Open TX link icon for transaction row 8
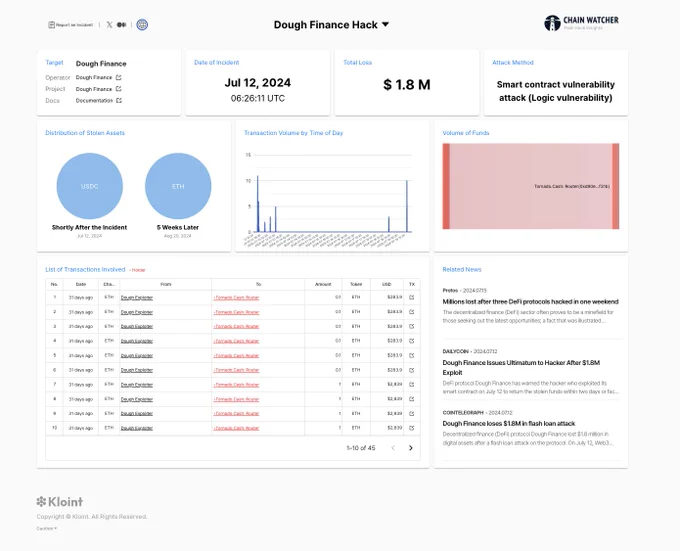Viewport: 680px width, 551px height. [x=412, y=399]
